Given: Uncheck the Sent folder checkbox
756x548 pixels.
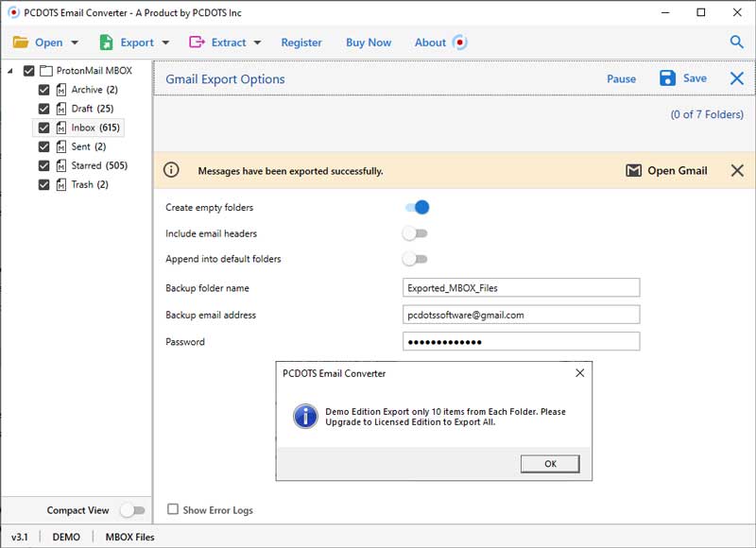Looking at the screenshot, I should (x=43, y=146).
